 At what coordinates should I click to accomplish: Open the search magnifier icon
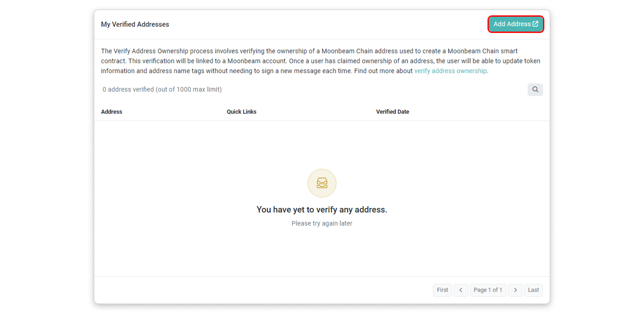click(535, 90)
